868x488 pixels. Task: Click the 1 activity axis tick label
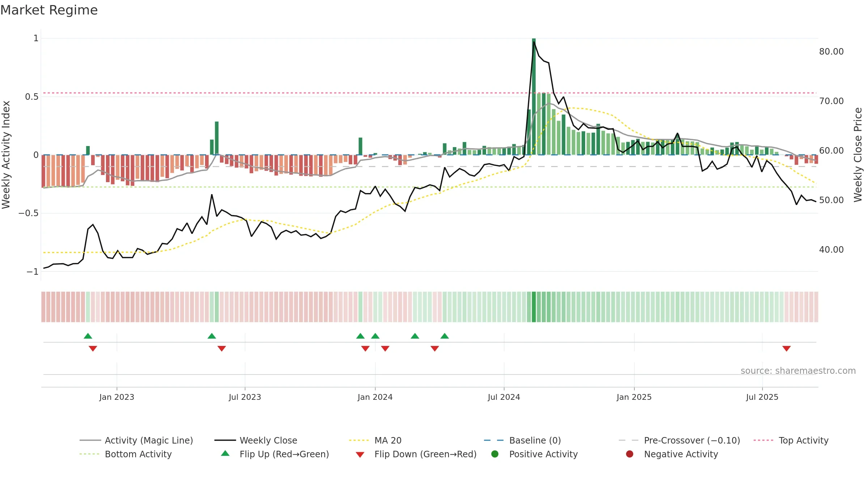pos(36,38)
